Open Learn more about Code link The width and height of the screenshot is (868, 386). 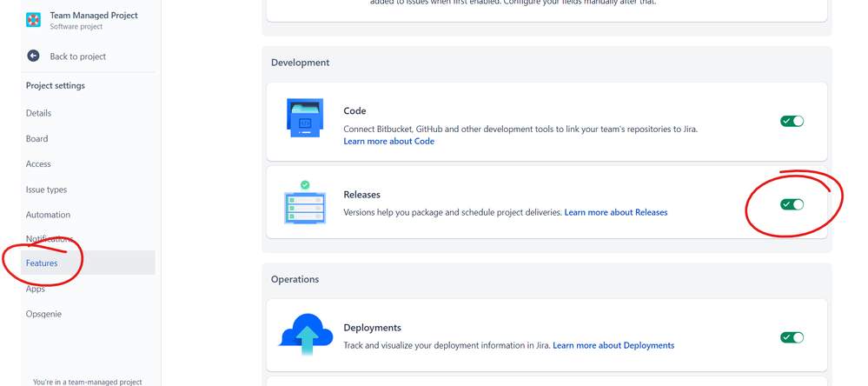[388, 141]
